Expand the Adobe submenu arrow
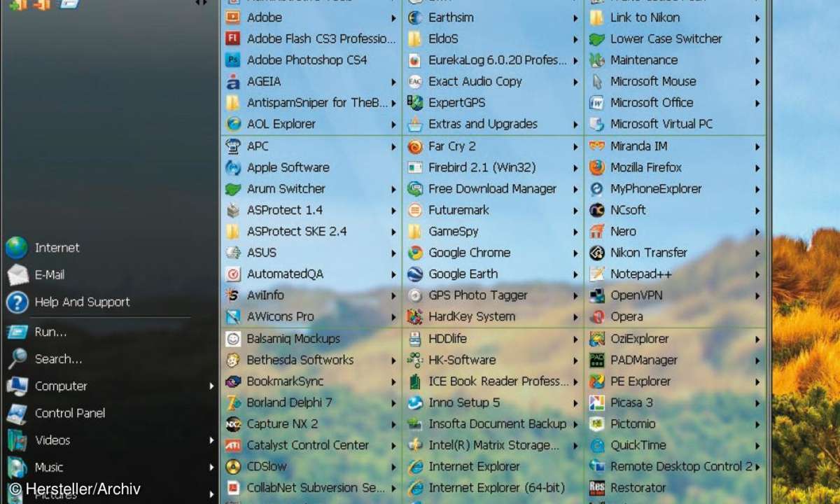 point(393,17)
